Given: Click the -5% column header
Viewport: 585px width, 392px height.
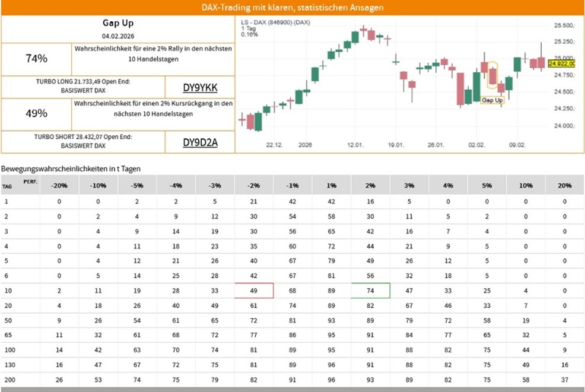Looking at the screenshot, I should click(x=137, y=185).
